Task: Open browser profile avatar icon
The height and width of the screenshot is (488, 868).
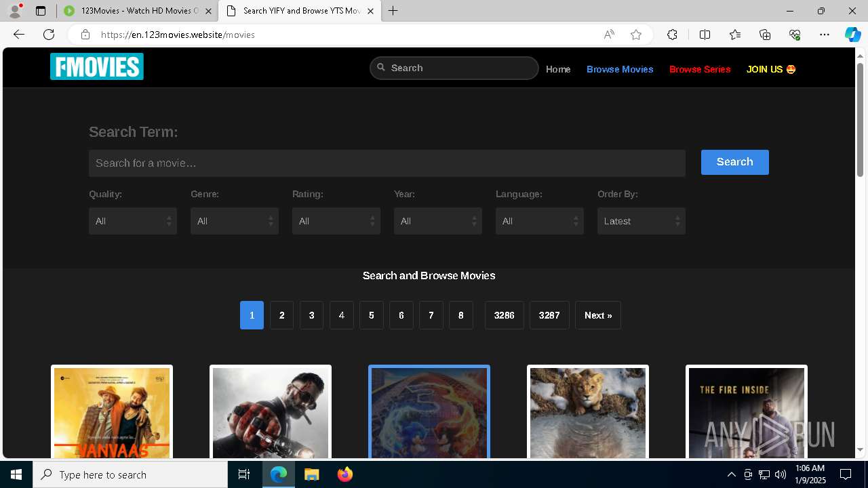Action: click(14, 11)
